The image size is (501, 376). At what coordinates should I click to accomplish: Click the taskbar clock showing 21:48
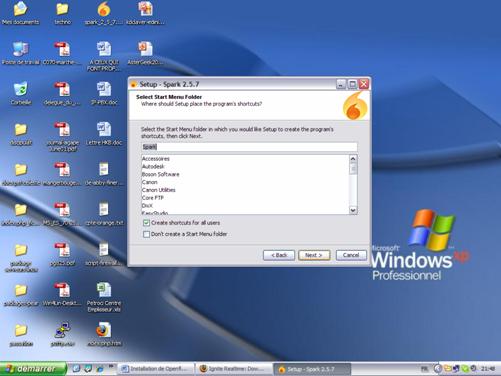[x=488, y=369]
